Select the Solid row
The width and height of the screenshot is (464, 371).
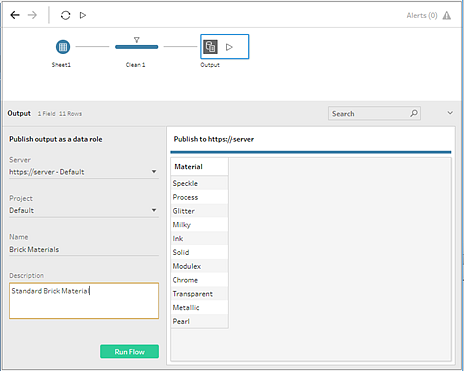click(x=199, y=252)
